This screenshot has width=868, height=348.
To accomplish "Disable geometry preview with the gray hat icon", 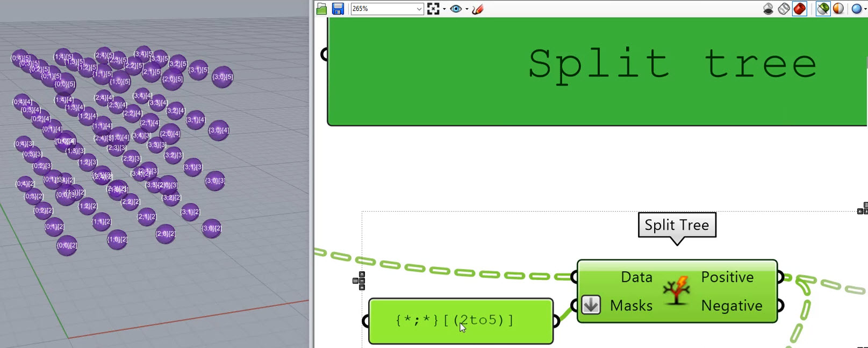I will [769, 9].
